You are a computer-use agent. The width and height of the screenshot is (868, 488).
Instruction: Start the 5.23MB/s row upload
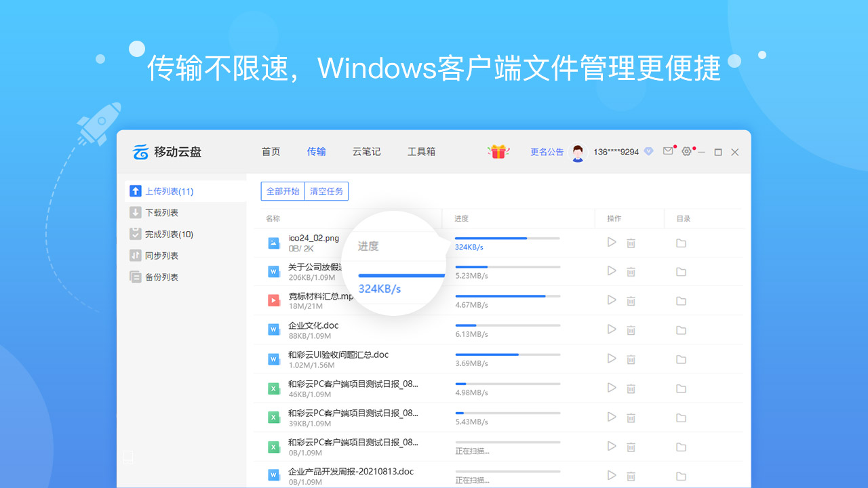(612, 271)
